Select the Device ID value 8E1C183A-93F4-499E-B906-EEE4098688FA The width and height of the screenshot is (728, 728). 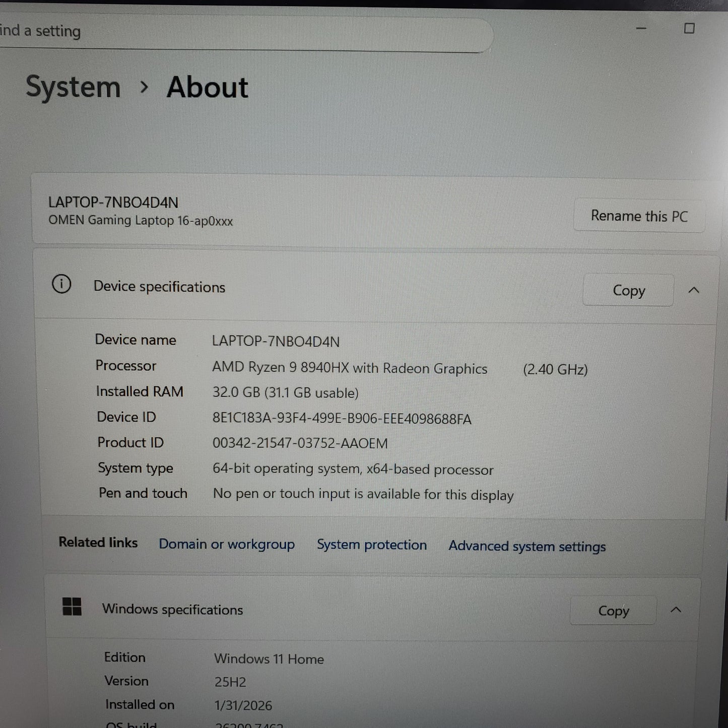click(x=342, y=419)
